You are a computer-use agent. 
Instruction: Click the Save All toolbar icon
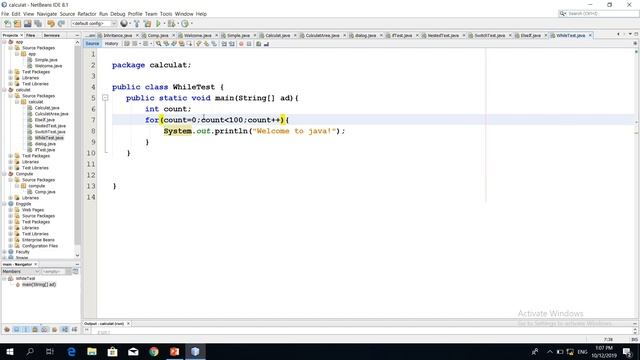tap(38, 24)
